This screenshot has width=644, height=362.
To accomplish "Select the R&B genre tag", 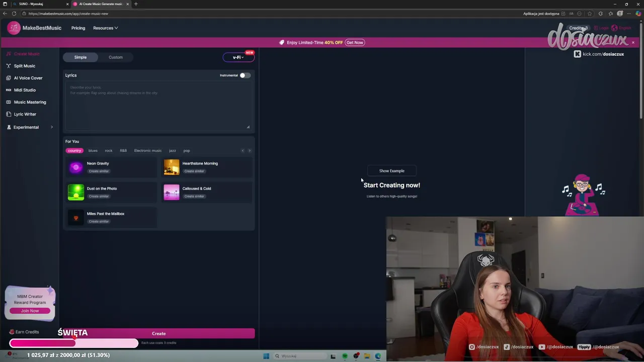I will 123,150.
